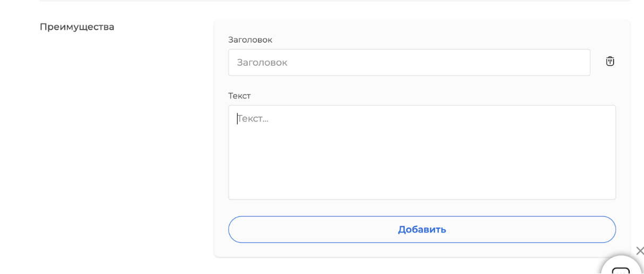The width and height of the screenshot is (644, 274).
Task: Dismiss the chat widget with the X
Action: click(x=640, y=251)
